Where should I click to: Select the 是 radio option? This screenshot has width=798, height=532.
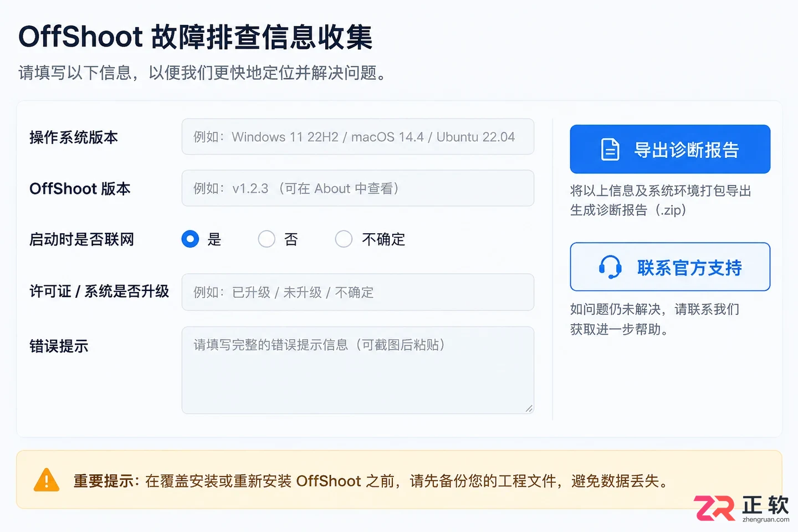point(190,239)
